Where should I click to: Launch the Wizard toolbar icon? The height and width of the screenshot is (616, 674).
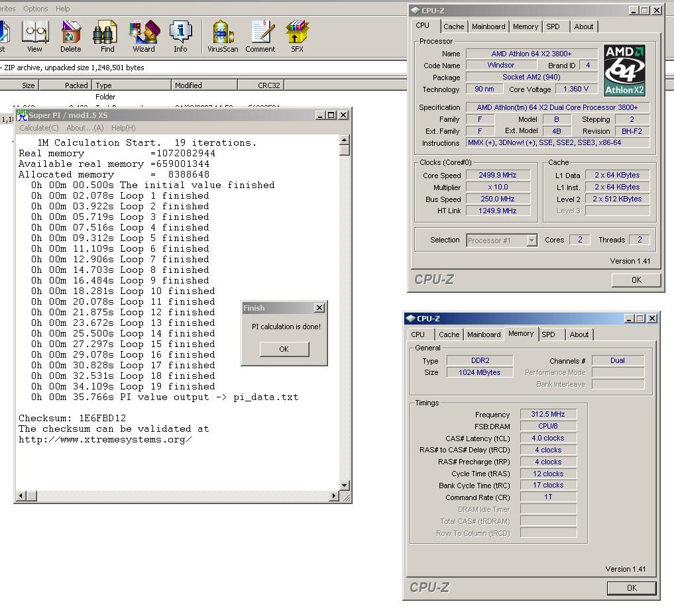[144, 36]
